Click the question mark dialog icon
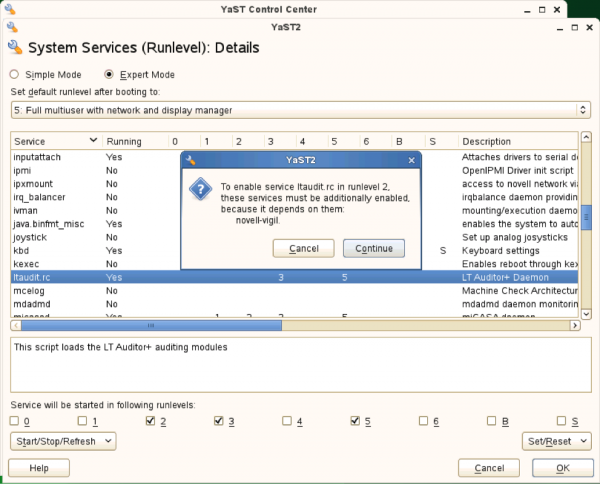Viewport: 600px width, 484px height. [201, 189]
